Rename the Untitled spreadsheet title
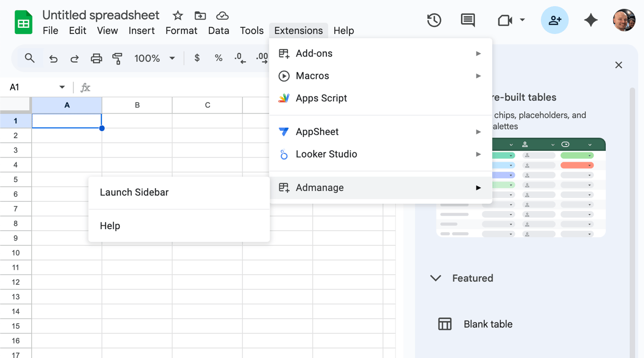Image resolution: width=644 pixels, height=358 pixels. coord(101,15)
